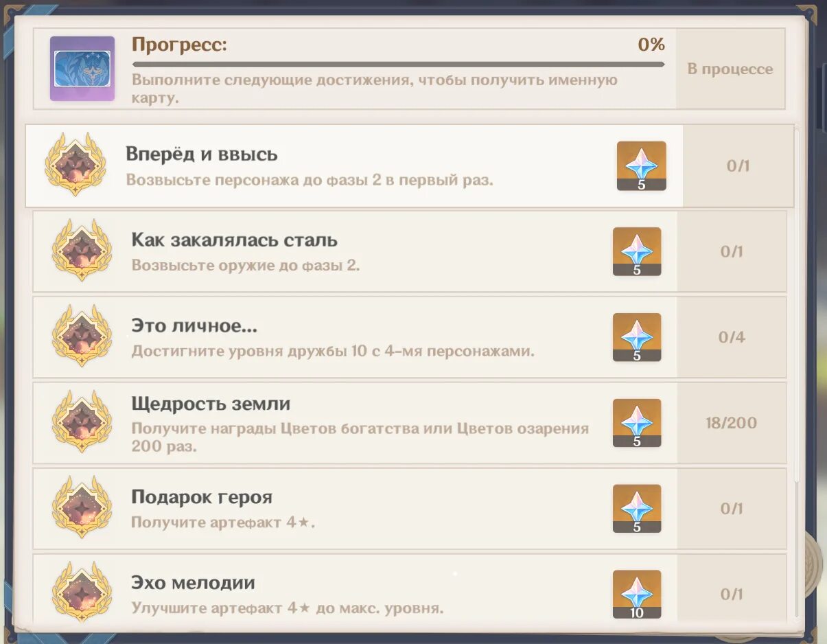Click the 18/200 counter of Щедрость земли
The height and width of the screenshot is (644, 827).
(x=732, y=423)
